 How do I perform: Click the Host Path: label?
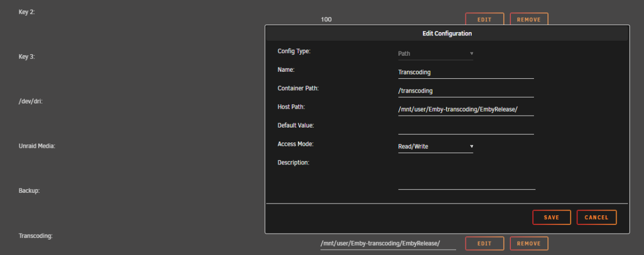pyautogui.click(x=291, y=107)
